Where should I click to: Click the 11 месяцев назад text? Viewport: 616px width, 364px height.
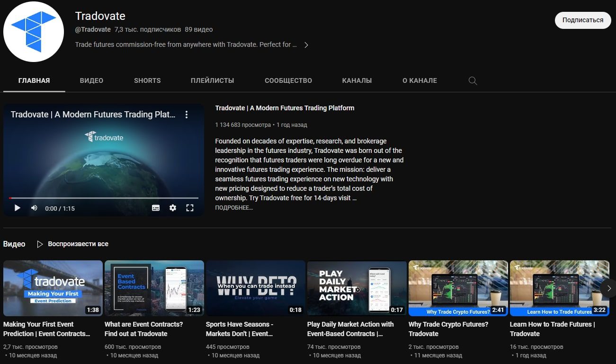(x=438, y=355)
